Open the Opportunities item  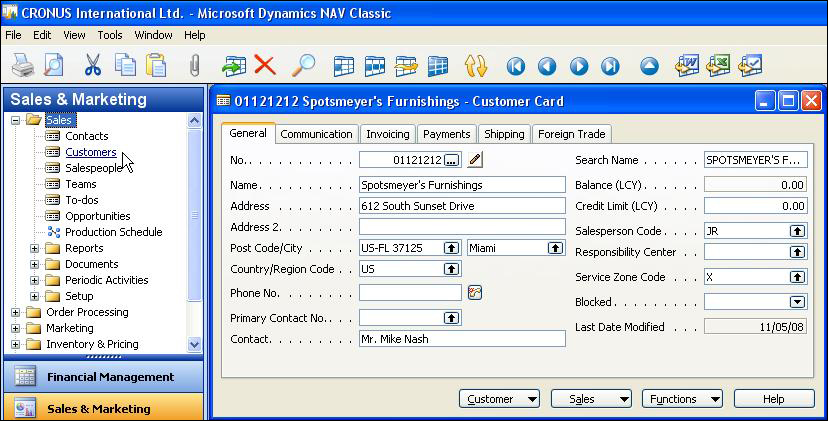tap(98, 216)
